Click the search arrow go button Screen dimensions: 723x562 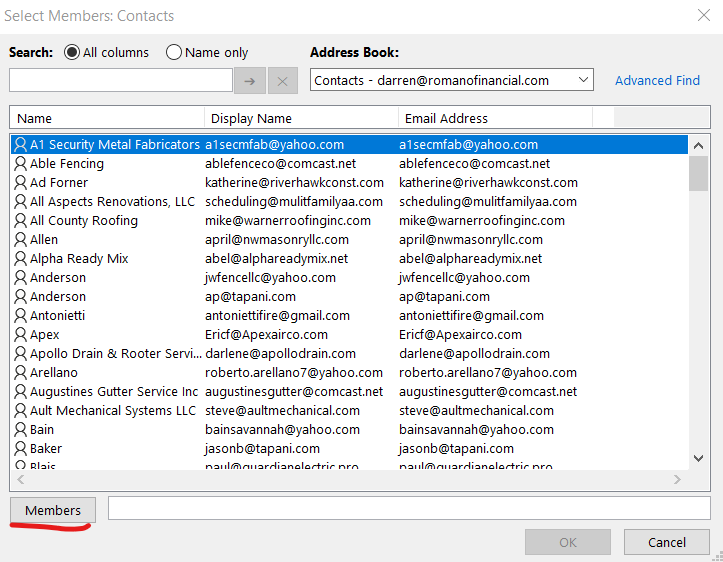(250, 81)
